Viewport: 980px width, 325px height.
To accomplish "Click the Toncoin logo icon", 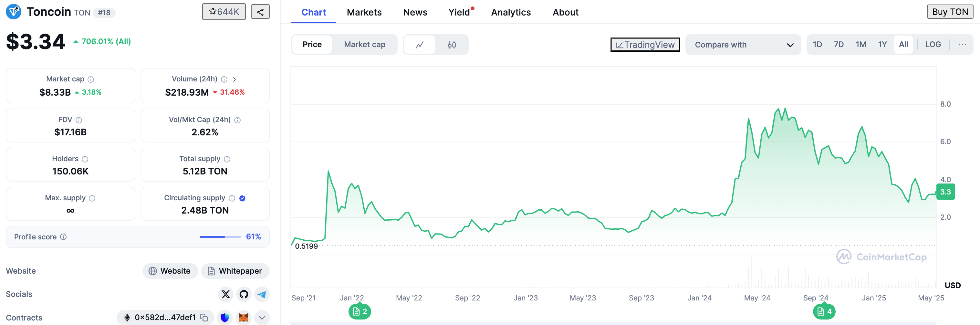I will click(x=14, y=12).
